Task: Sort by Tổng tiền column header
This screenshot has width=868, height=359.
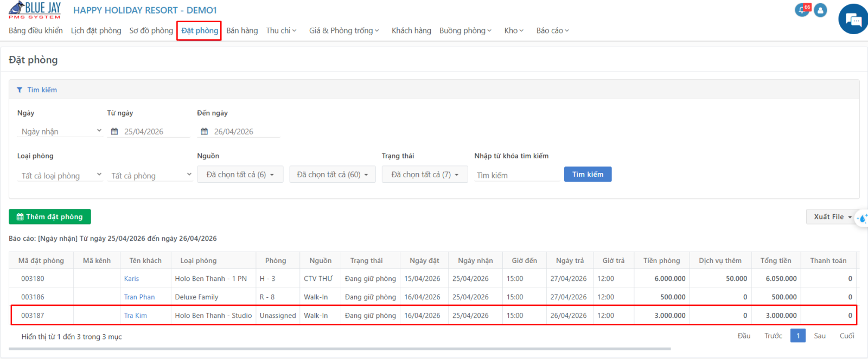Action: pos(776,260)
